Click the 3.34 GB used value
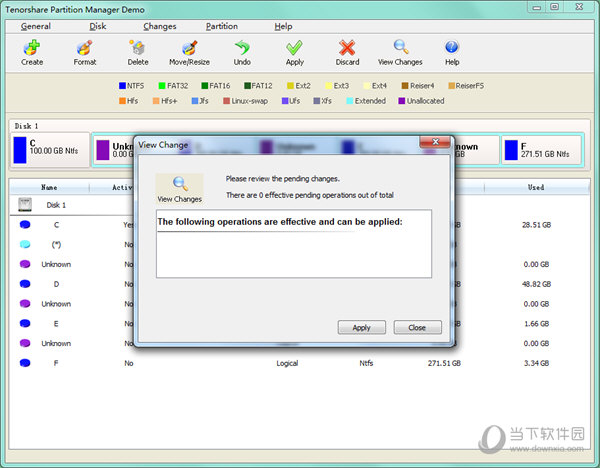Screen dimensions: 600x468 [x=536, y=363]
